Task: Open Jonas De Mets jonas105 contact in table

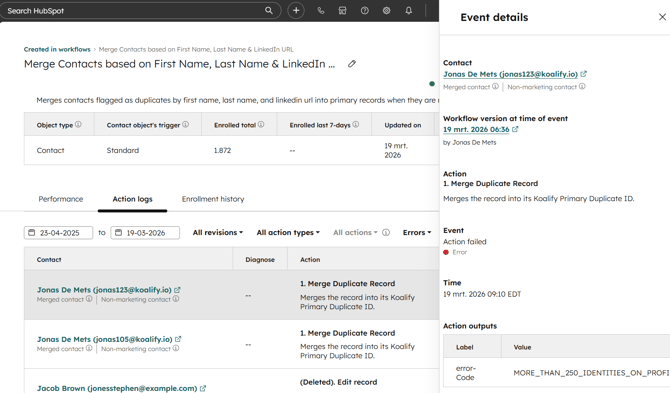Action: tap(104, 339)
